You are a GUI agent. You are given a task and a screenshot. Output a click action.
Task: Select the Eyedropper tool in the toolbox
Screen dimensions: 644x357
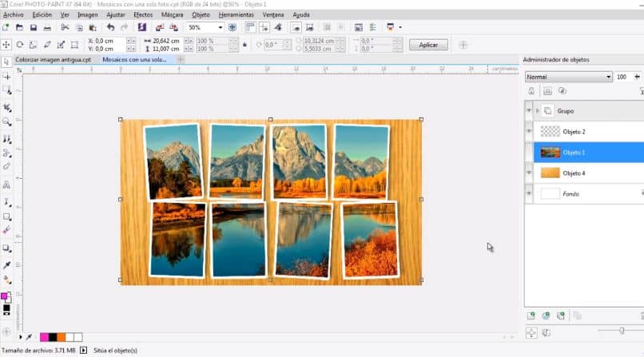(x=6, y=265)
